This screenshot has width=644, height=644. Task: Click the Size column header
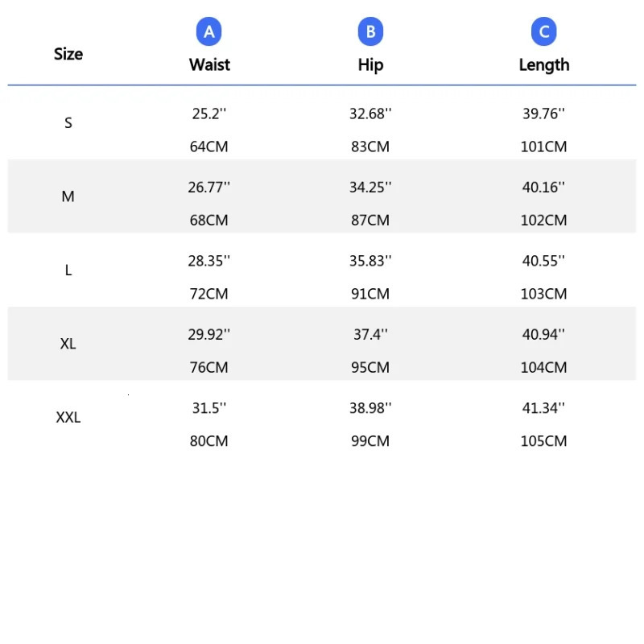pyautogui.click(x=68, y=54)
